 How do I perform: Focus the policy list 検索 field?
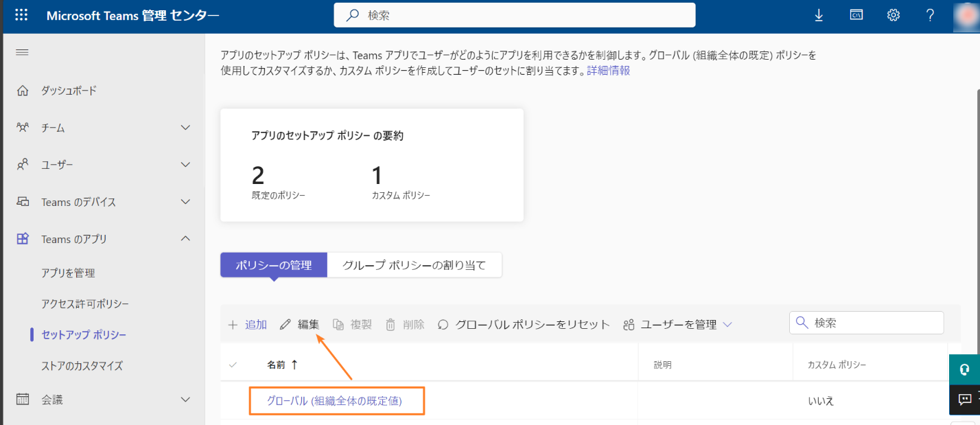tap(867, 323)
